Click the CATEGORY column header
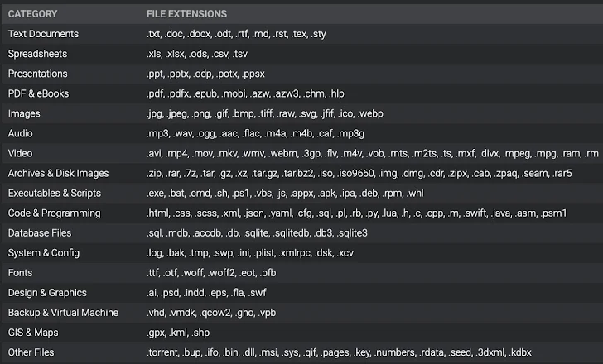The image size is (603, 364). click(32, 14)
